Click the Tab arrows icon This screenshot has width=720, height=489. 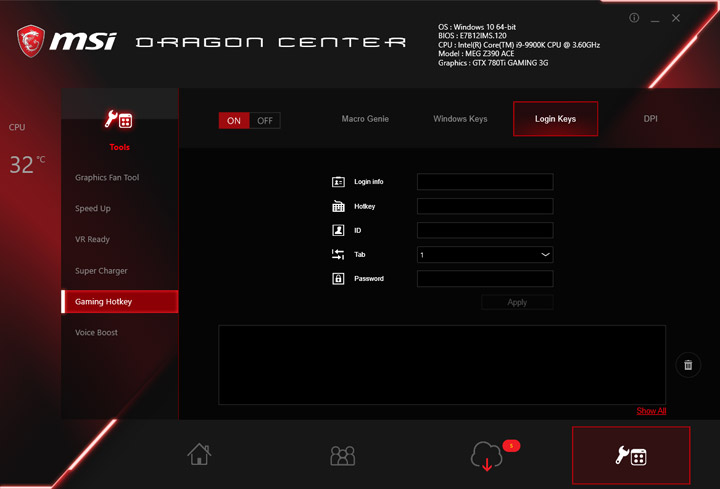click(338, 254)
